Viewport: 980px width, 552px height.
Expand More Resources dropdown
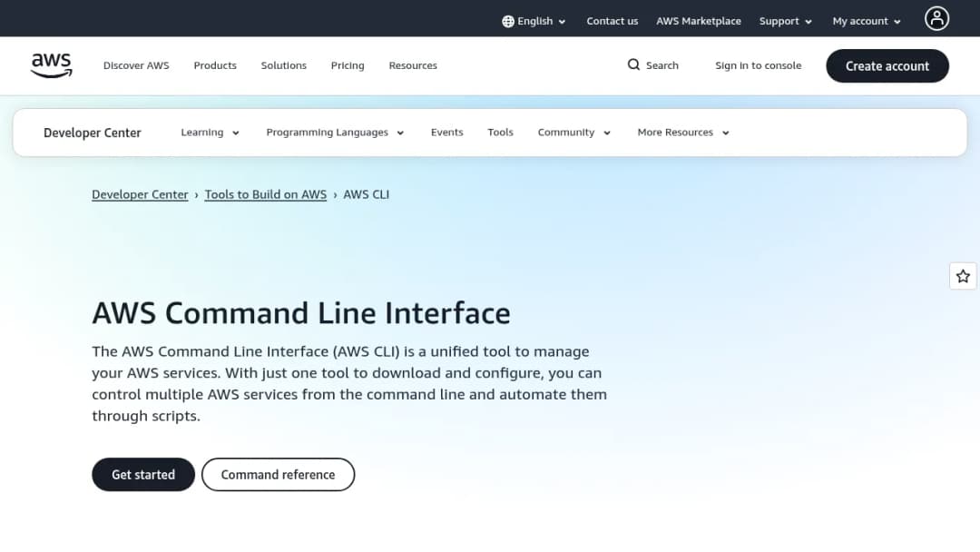(683, 133)
